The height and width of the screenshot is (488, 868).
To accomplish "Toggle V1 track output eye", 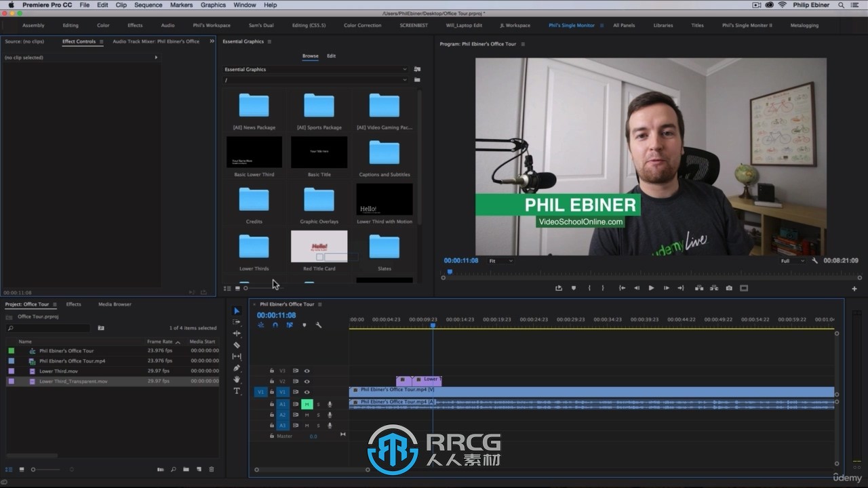I will 307,392.
